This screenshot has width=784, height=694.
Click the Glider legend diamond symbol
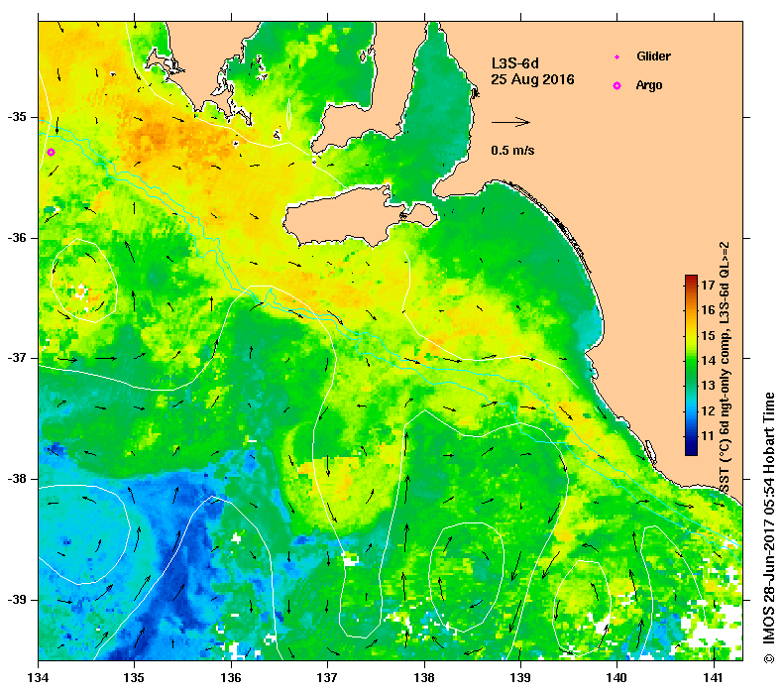(x=617, y=57)
